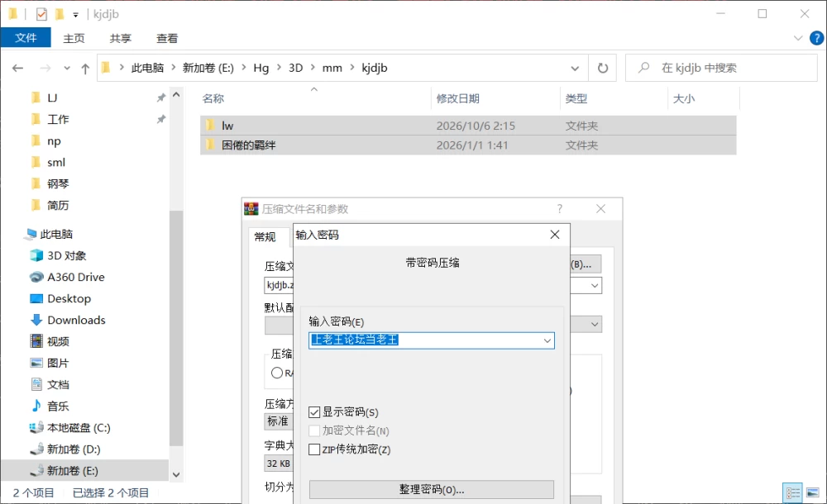Go up one folder level
Image resolution: width=827 pixels, height=504 pixels.
(85, 68)
